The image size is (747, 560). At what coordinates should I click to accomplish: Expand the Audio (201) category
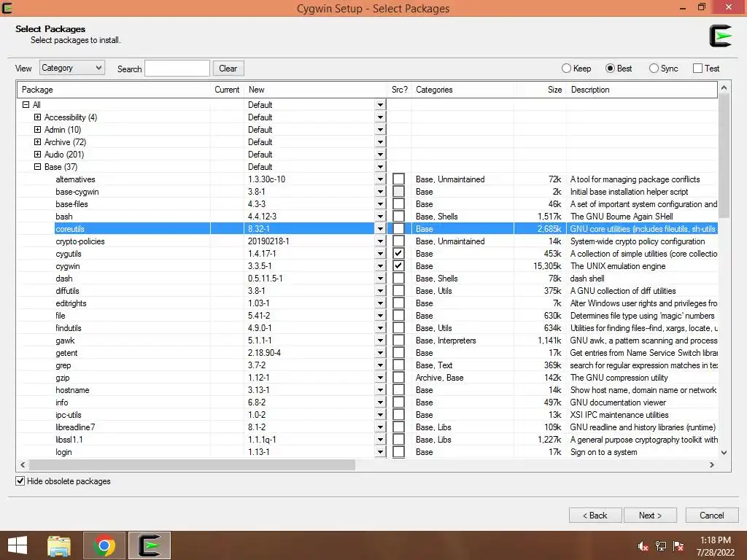pyautogui.click(x=37, y=155)
